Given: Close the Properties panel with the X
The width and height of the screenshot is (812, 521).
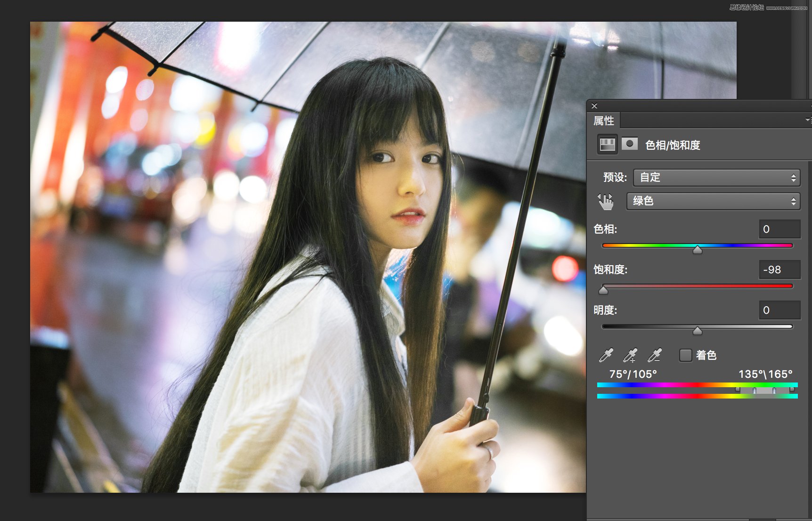Looking at the screenshot, I should pos(594,106).
